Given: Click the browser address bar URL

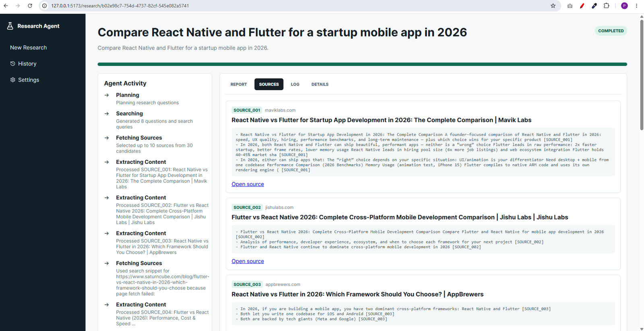Looking at the screenshot, I should point(120,6).
